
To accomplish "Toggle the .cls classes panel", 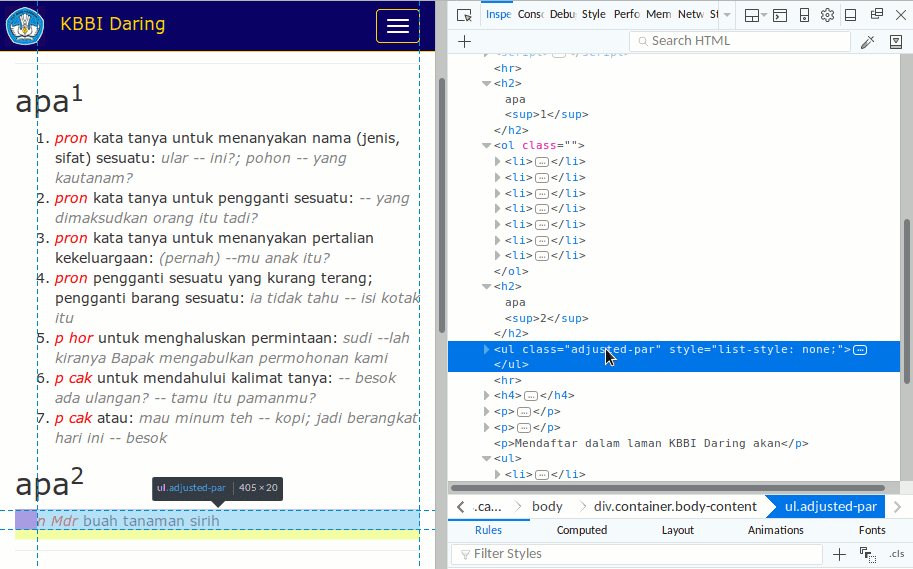I will coord(897,554).
